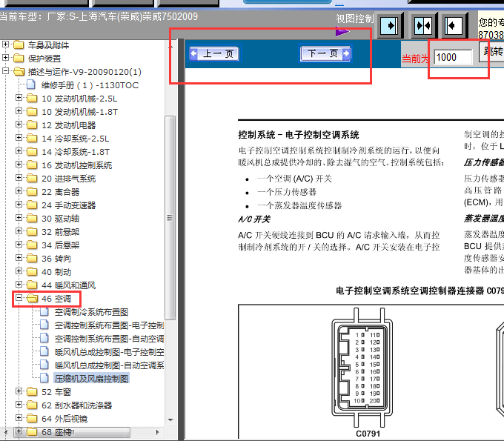Collapse the 46 空调 node
Image resolution: width=504 pixels, height=441 pixels.
click(19, 298)
